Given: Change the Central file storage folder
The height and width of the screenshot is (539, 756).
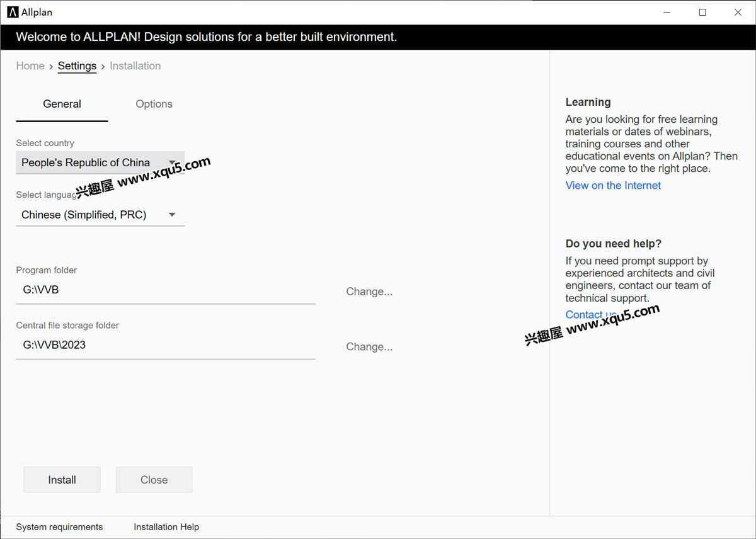Looking at the screenshot, I should 369,347.
